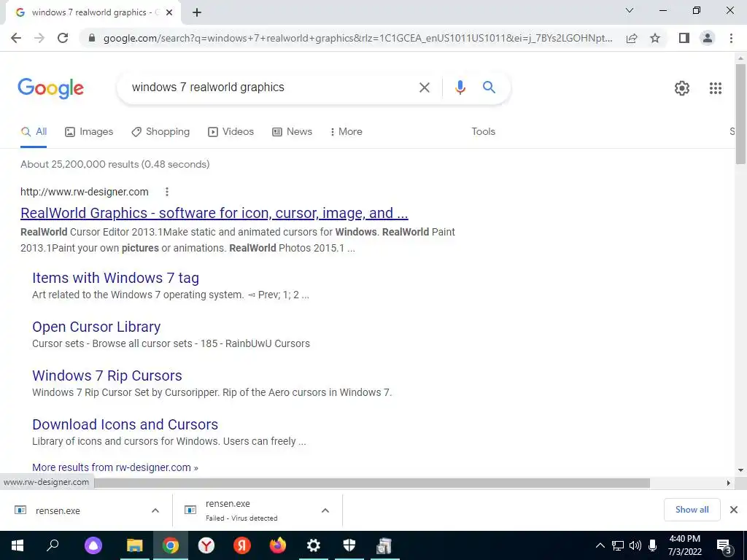Click the horizontal scrollbar thumb
This screenshot has width=747, height=560.
click(x=371, y=483)
